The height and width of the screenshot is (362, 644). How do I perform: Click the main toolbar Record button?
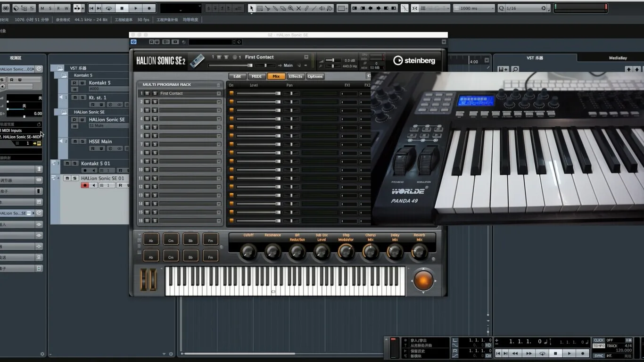[x=149, y=8]
